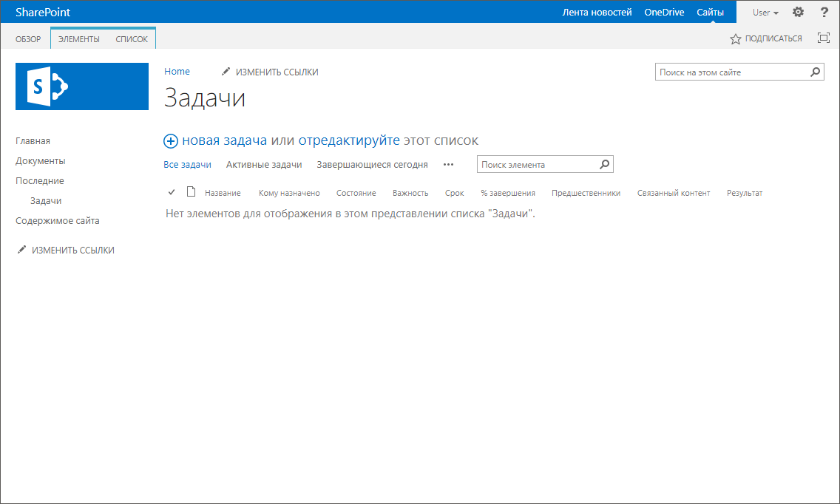Click the document type column icon
This screenshot has height=504, width=840.
tap(192, 191)
